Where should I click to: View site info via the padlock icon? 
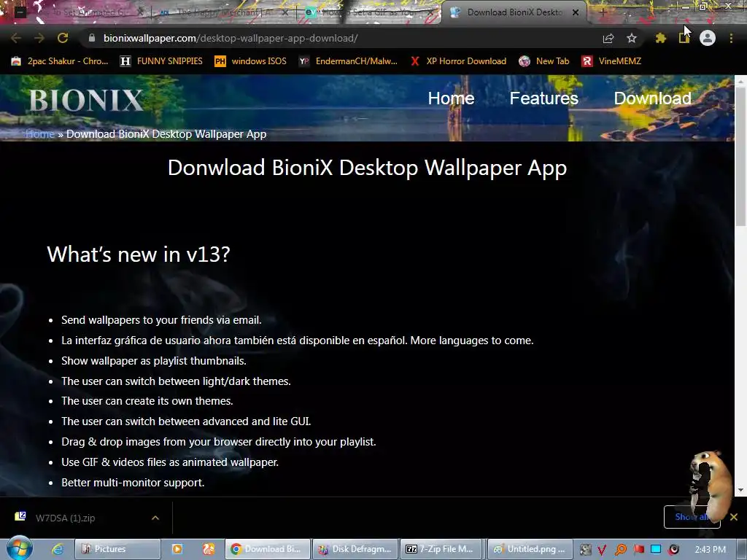[92, 38]
